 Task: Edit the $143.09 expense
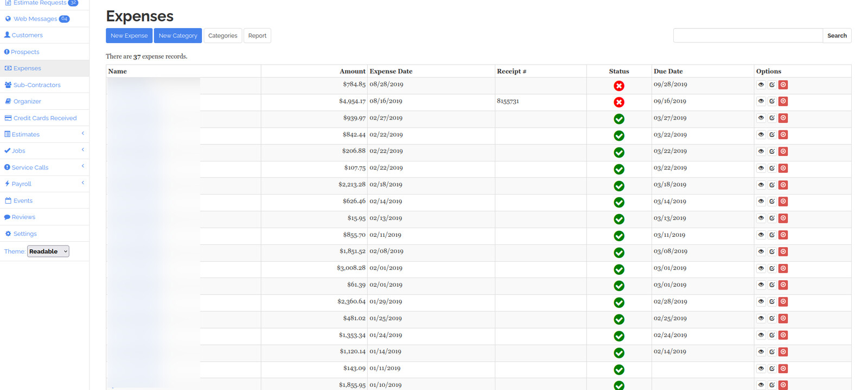(772, 369)
